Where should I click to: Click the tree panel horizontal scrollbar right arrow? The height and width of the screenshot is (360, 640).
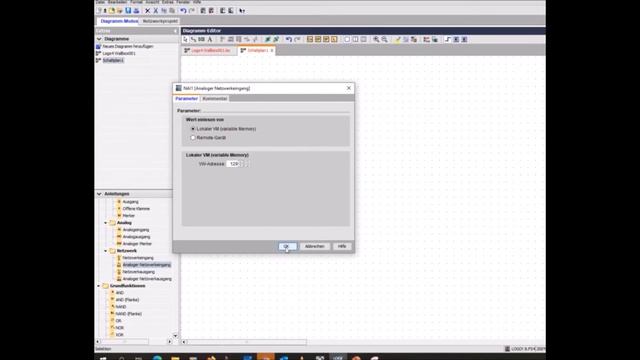point(170,342)
